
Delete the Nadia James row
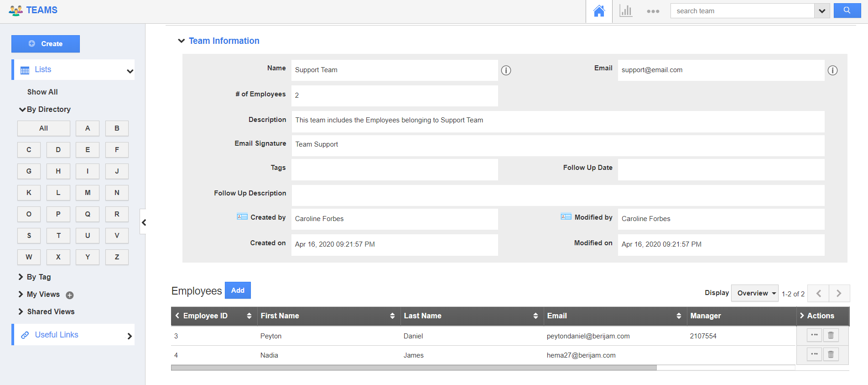coord(831,354)
